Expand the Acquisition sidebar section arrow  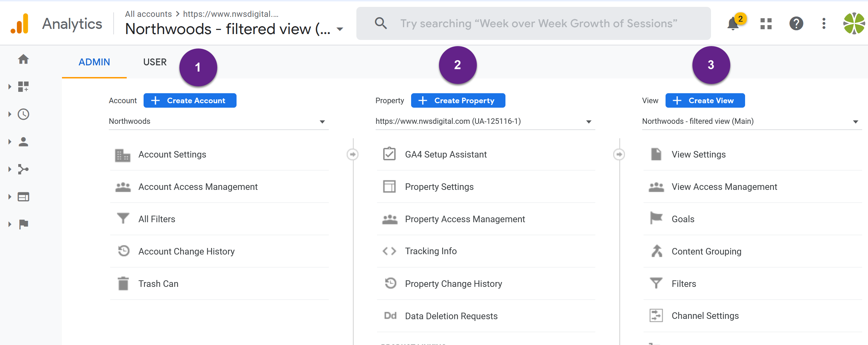point(10,169)
